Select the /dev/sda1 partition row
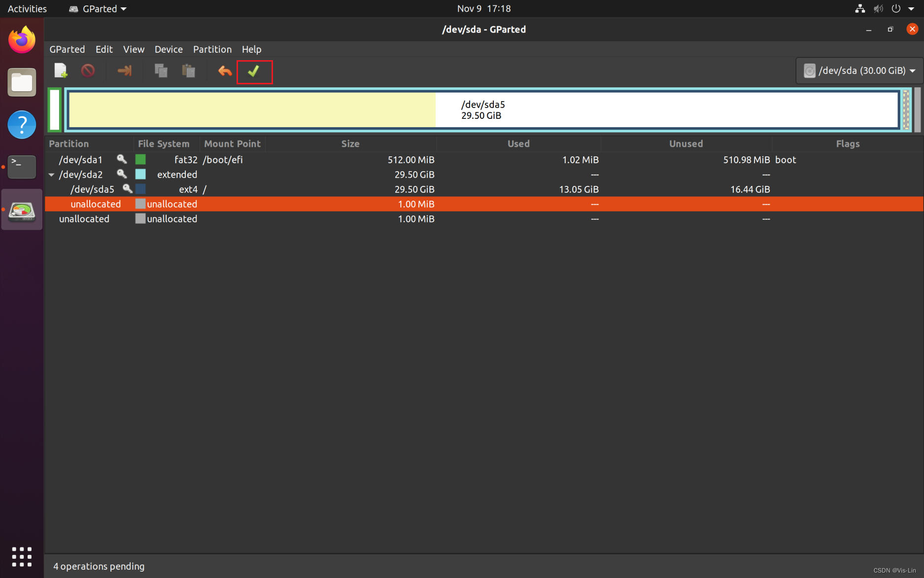This screenshot has width=924, height=578. click(484, 160)
